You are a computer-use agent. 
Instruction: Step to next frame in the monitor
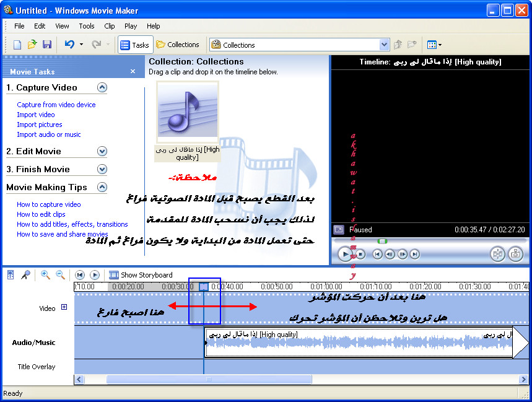point(403,254)
